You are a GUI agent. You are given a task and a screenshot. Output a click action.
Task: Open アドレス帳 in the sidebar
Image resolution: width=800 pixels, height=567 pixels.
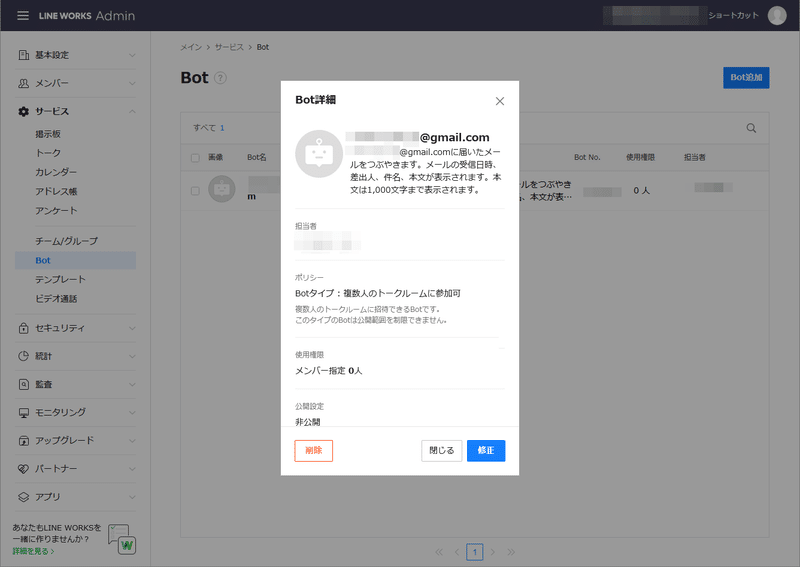point(56,191)
